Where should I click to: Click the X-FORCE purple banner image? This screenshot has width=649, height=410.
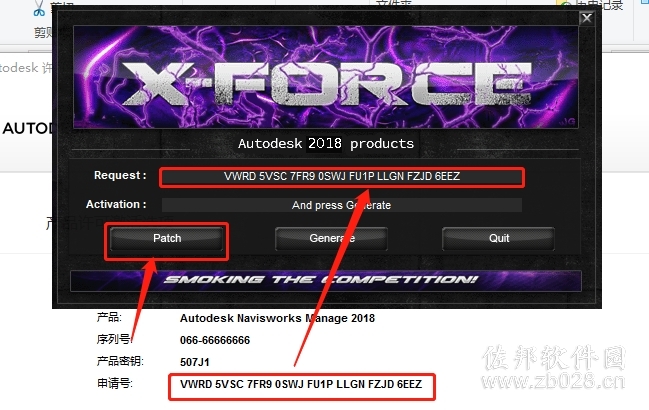[326, 77]
